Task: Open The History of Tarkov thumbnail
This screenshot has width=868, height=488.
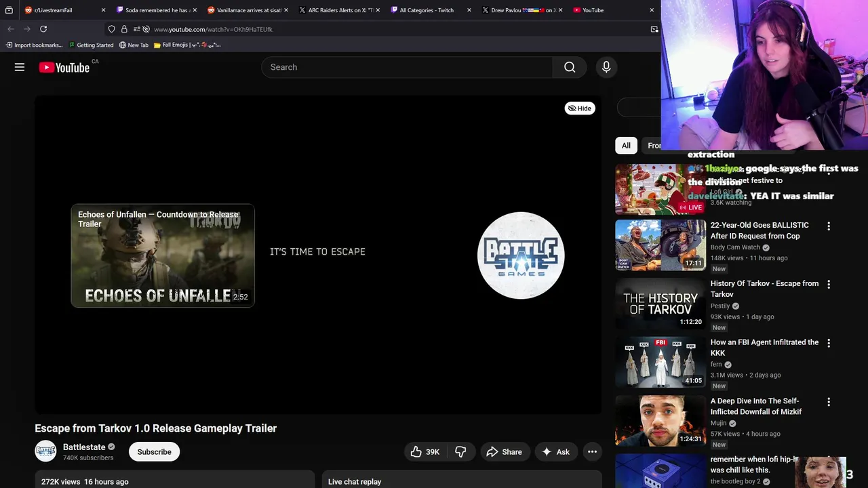Action: pyautogui.click(x=660, y=304)
